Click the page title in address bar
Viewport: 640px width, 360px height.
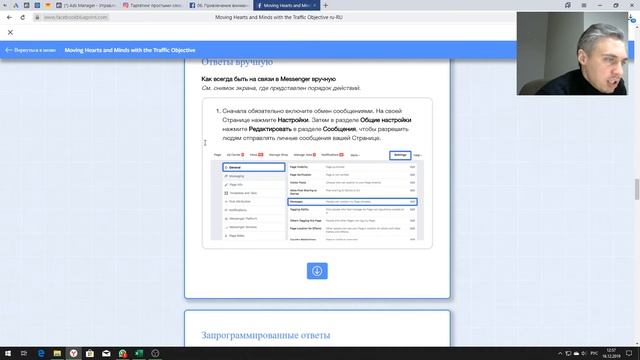click(x=279, y=17)
